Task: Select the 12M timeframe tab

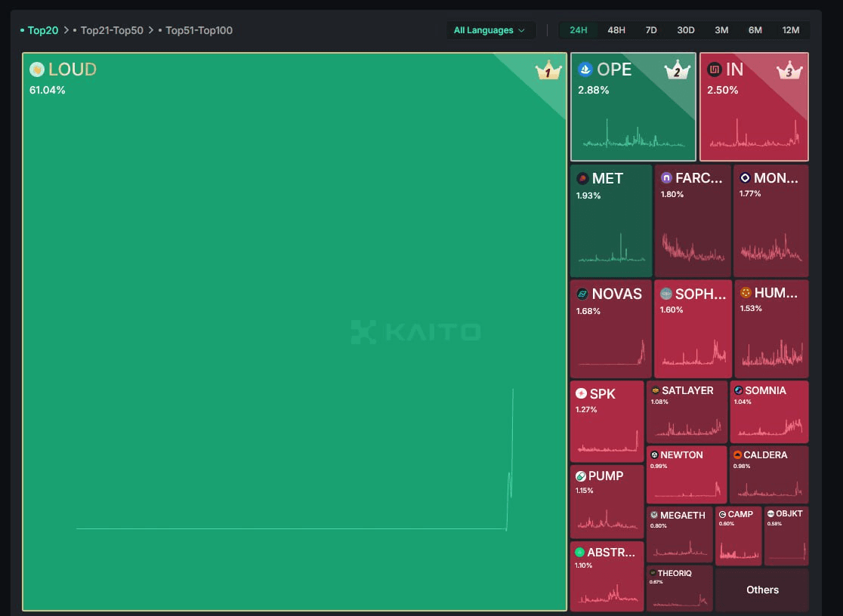Action: click(790, 30)
